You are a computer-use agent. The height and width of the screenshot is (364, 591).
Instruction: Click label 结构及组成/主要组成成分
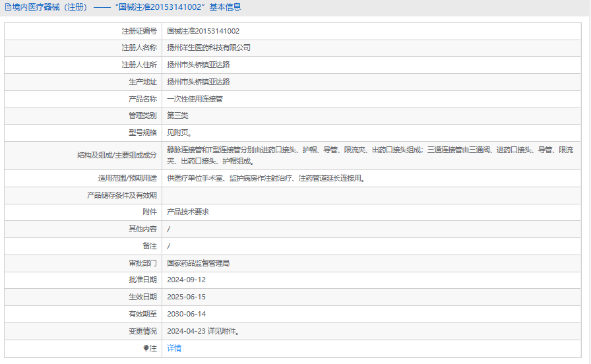point(117,155)
